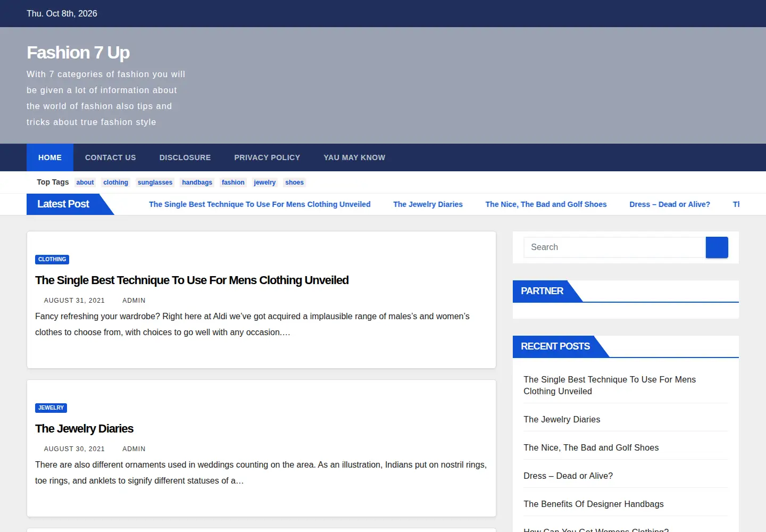Select the 'shoes' top tag
Image resolution: width=766 pixels, height=532 pixels.
tap(294, 182)
